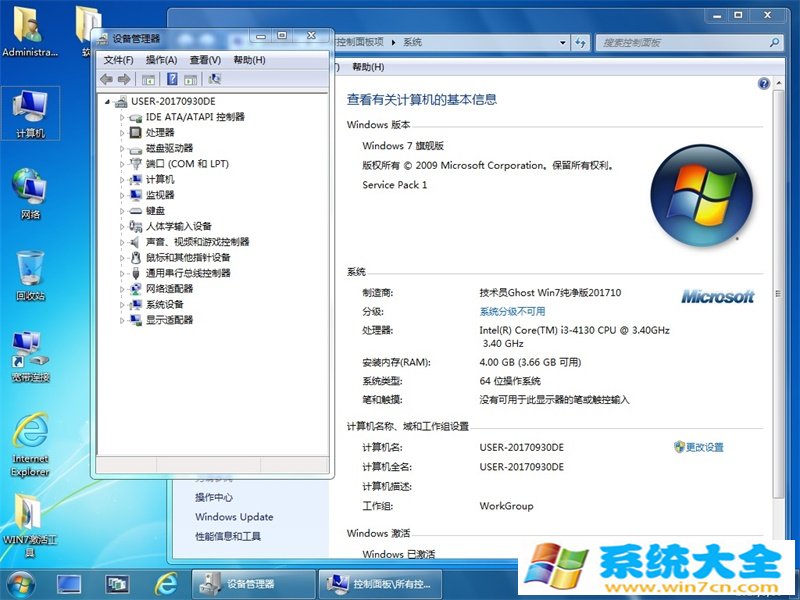The height and width of the screenshot is (600, 800).
Task: Click the back arrow in Device Manager toolbar
Action: [107, 78]
